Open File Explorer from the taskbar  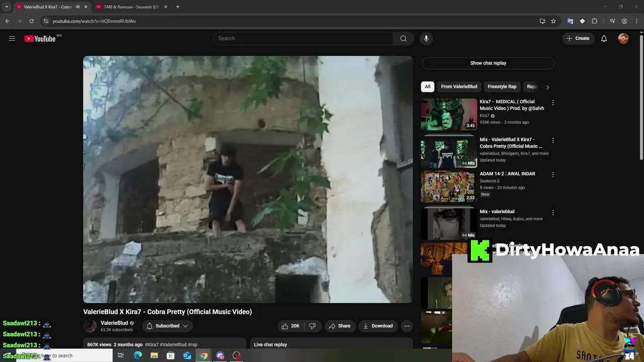[x=154, y=355]
